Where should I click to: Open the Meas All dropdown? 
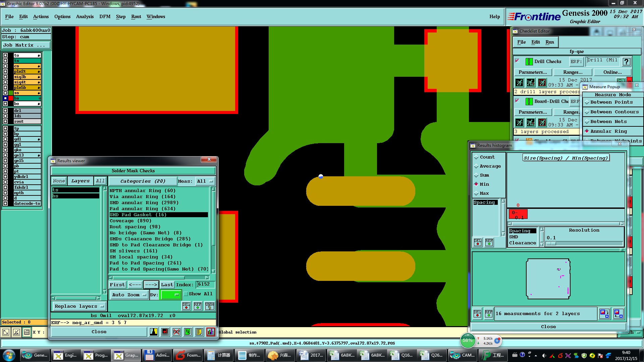[205, 181]
